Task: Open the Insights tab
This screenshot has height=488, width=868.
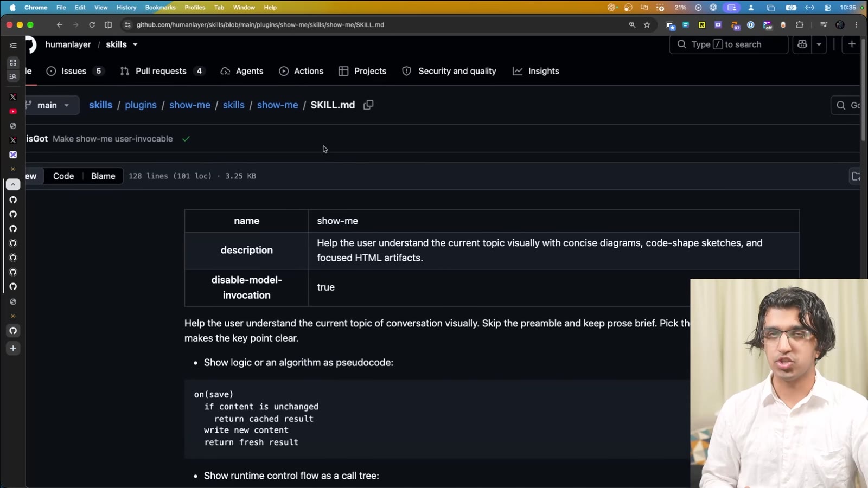Action: [x=536, y=71]
